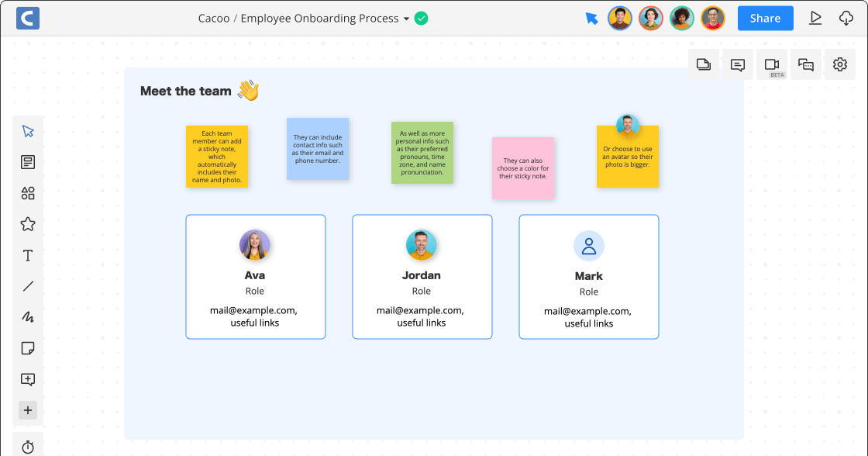Start presentation mode
868x456 pixels.
pyautogui.click(x=815, y=17)
